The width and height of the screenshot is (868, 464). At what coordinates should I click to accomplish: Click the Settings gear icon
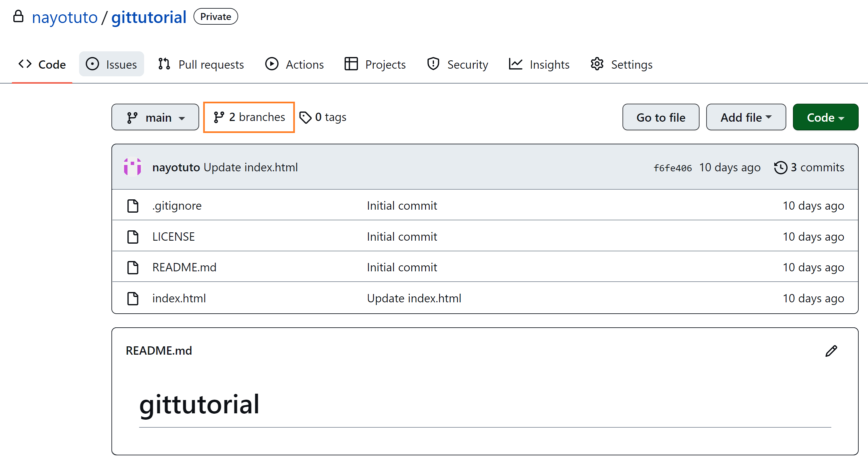pos(597,64)
